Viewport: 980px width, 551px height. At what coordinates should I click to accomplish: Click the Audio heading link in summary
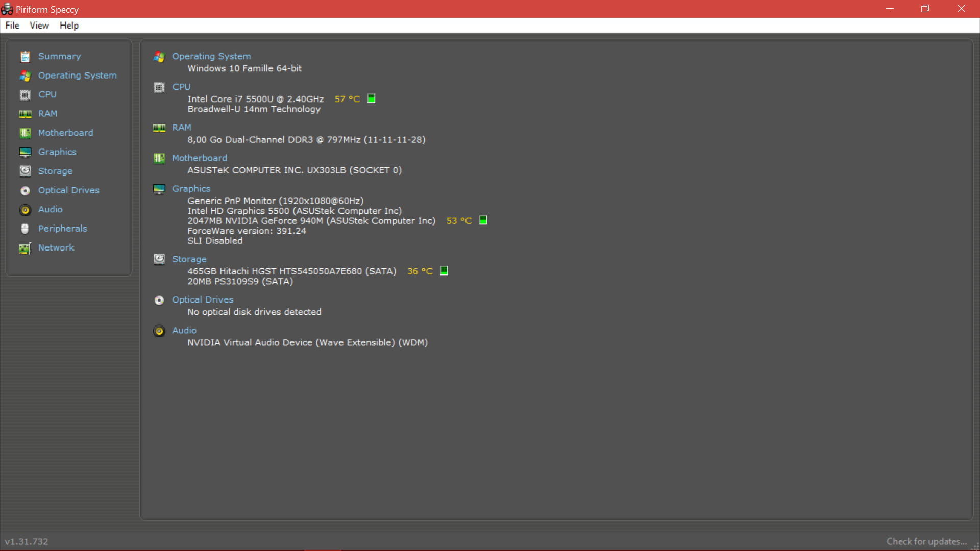coord(184,331)
